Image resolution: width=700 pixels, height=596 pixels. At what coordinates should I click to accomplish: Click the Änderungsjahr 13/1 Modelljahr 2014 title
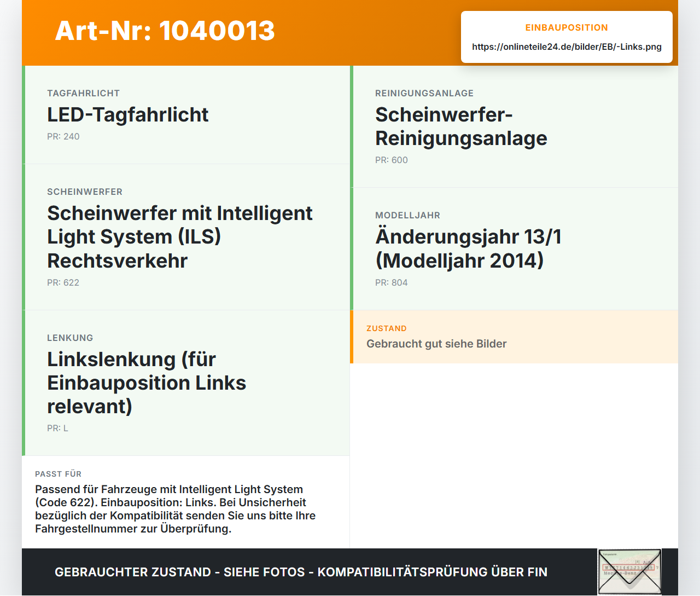point(468,248)
